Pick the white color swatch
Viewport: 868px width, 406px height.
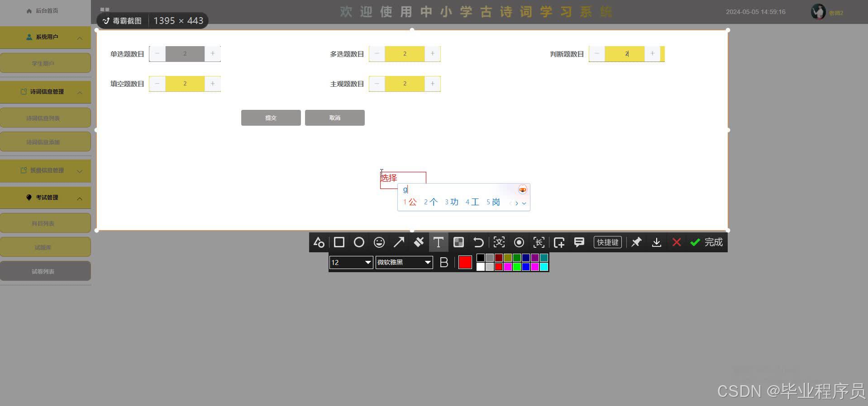point(481,267)
